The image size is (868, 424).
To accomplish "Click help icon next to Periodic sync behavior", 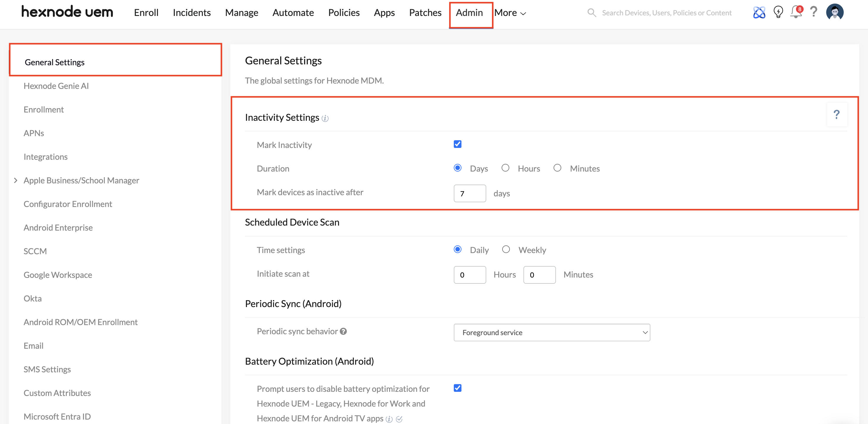I will click(343, 331).
